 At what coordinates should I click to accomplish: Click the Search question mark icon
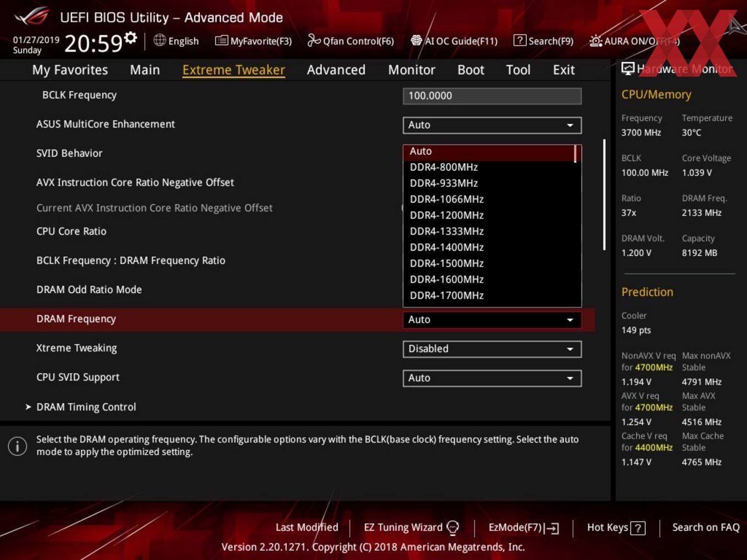click(x=520, y=41)
